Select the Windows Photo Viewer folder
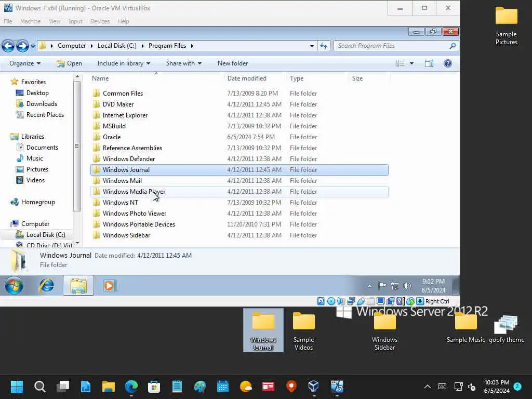This screenshot has width=532, height=399. (239, 214)
